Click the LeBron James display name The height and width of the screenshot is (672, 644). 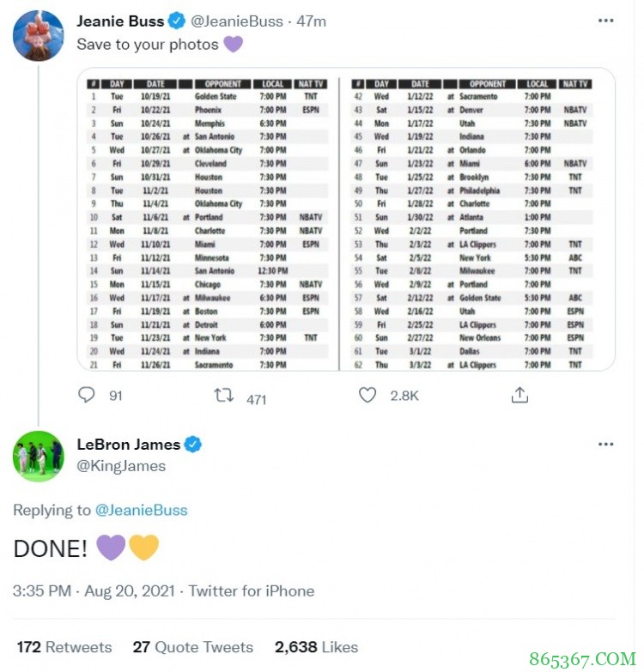(x=128, y=445)
